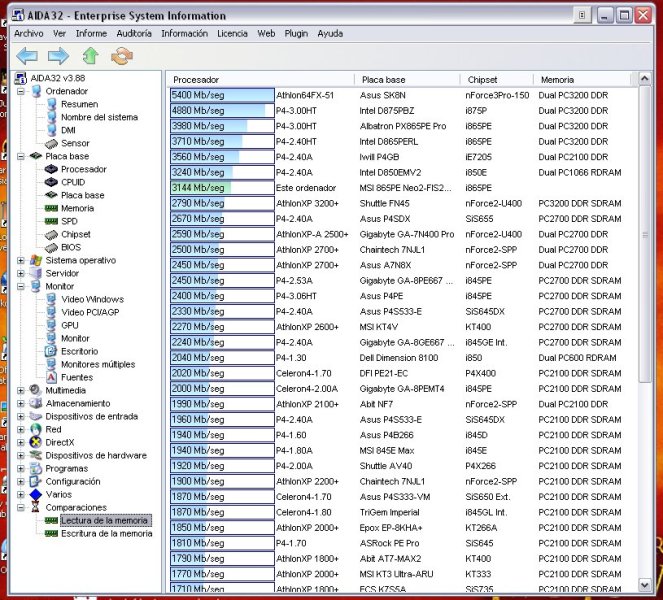663x600 pixels.
Task: Select the Almacenamiento drive icon
Action: point(36,403)
